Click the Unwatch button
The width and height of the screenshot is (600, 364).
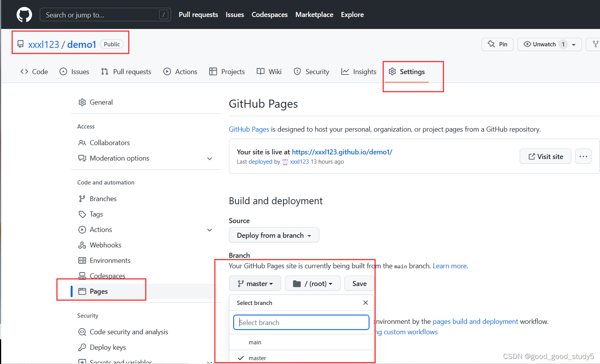(x=544, y=44)
